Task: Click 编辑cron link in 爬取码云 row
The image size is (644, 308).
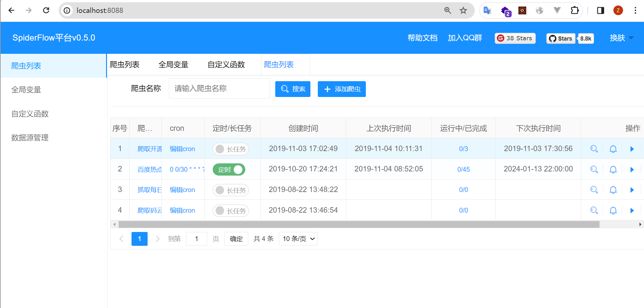Action: click(x=182, y=210)
